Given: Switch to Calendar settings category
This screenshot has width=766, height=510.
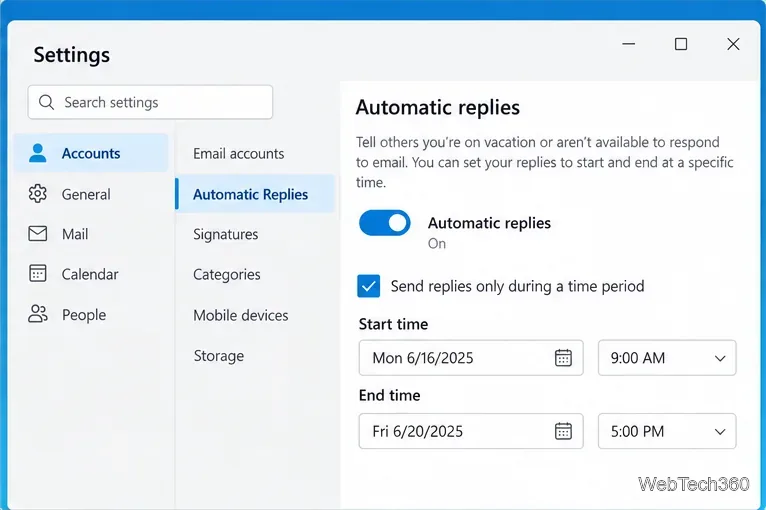Looking at the screenshot, I should [91, 274].
